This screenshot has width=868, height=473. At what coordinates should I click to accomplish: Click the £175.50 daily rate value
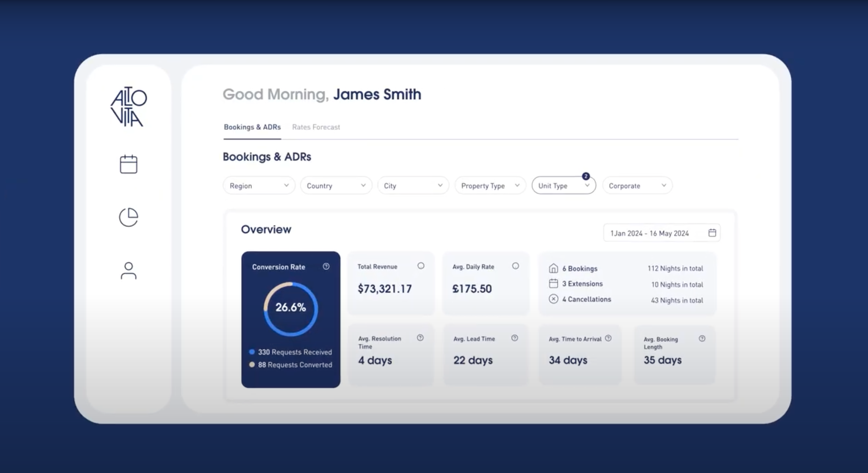(472, 288)
